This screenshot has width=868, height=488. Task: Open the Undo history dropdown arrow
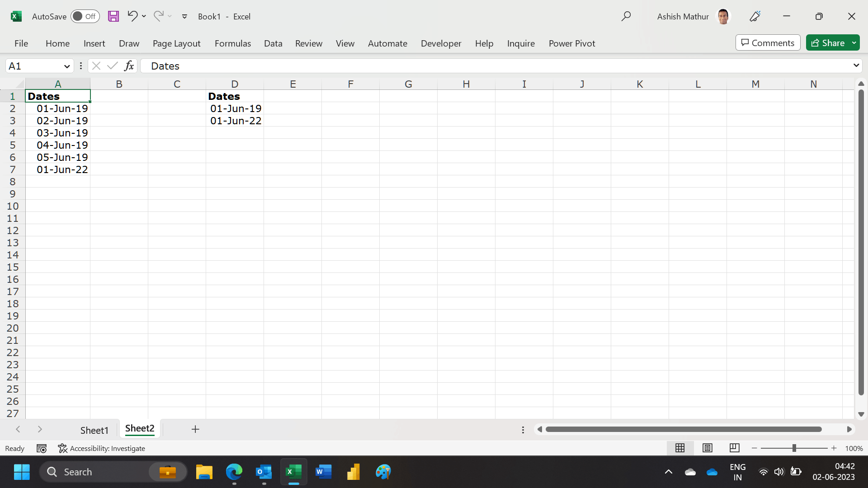(144, 16)
